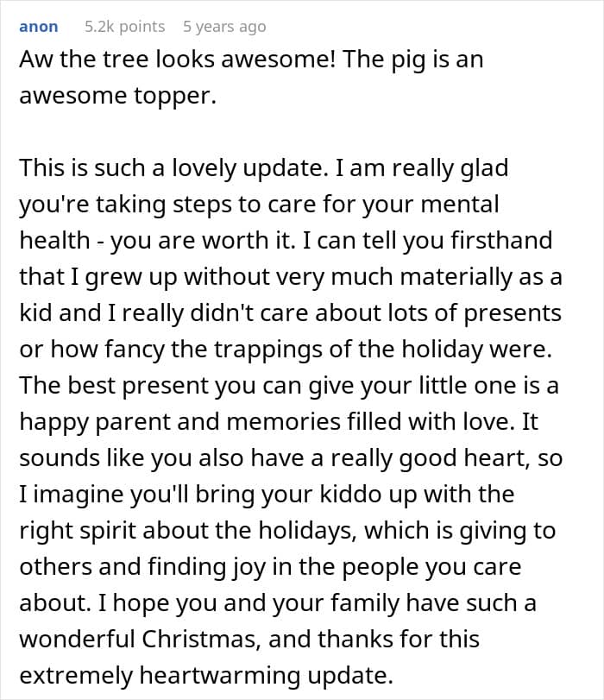Click the word "Aw" starting the comment
The height and width of the screenshot is (700, 604).
click(35, 59)
